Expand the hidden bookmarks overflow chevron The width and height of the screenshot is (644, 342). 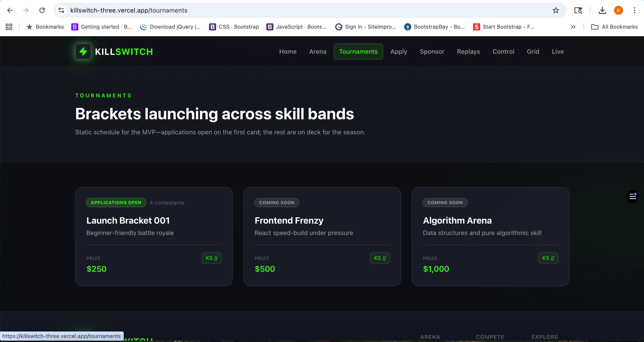coord(573,27)
